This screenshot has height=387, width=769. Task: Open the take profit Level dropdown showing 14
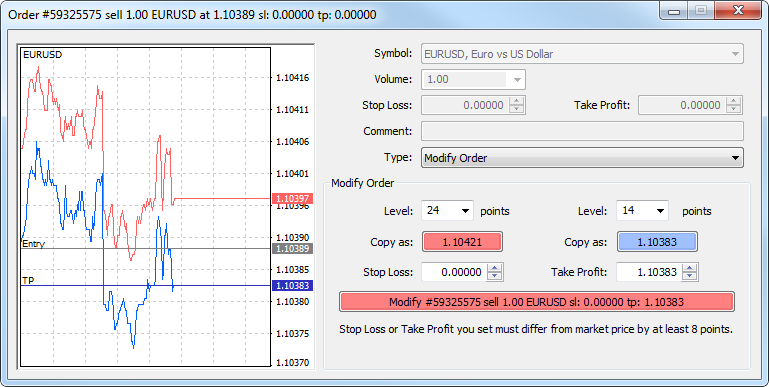[x=642, y=211]
